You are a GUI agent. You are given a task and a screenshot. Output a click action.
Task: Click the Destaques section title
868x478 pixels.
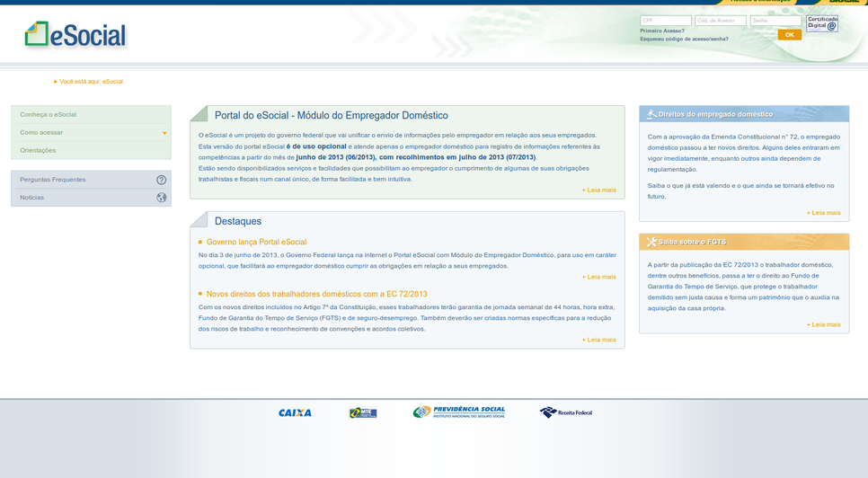click(x=238, y=221)
